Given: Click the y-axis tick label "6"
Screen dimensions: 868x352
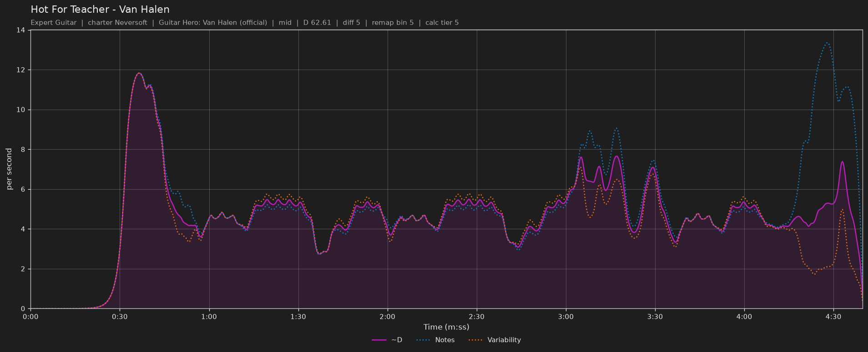Looking at the screenshot, I should point(23,190).
